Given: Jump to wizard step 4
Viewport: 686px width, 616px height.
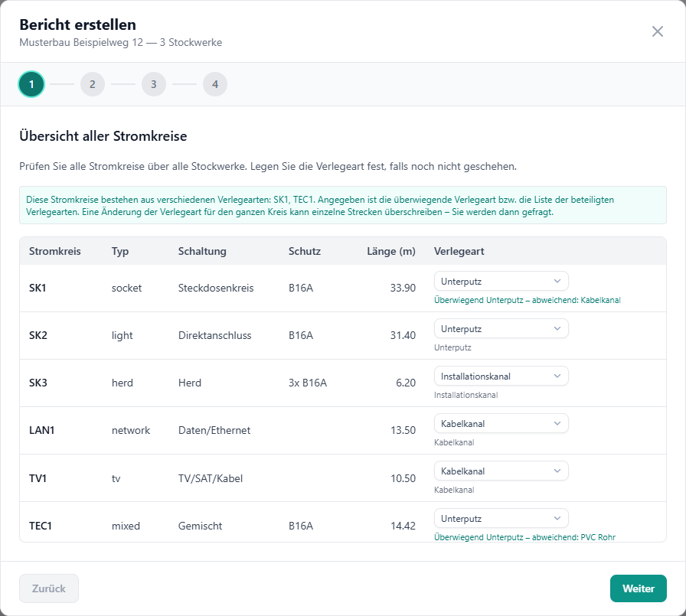Looking at the screenshot, I should (215, 84).
